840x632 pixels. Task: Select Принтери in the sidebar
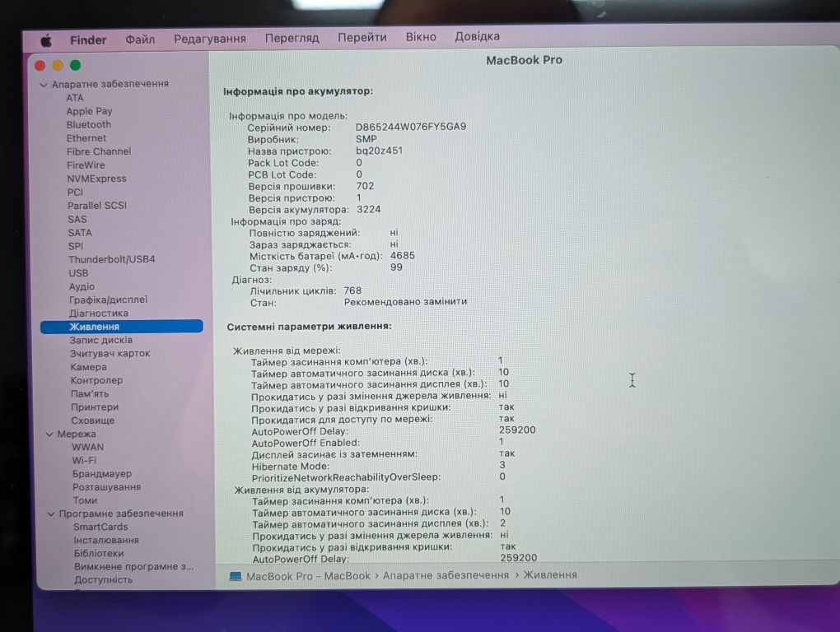[95, 407]
